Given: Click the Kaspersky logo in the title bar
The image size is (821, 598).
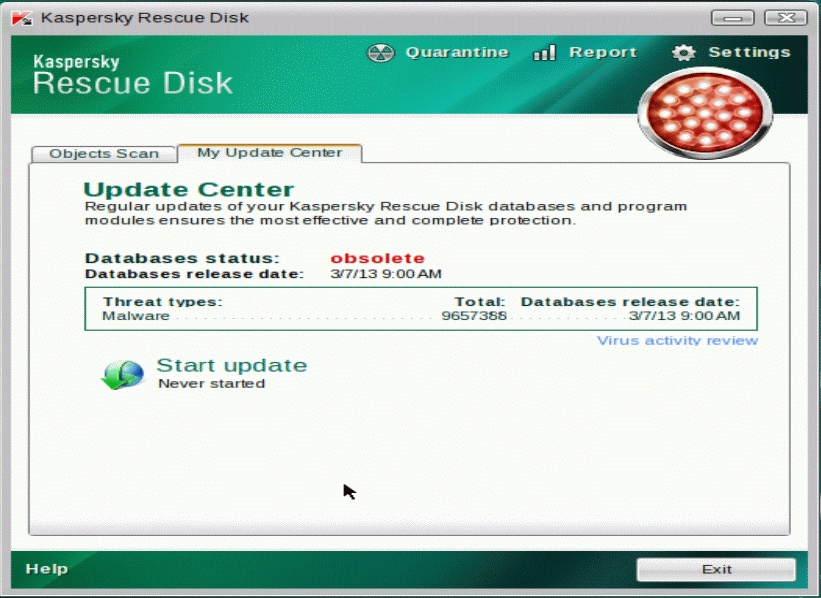Looking at the screenshot, I should coord(22,18).
